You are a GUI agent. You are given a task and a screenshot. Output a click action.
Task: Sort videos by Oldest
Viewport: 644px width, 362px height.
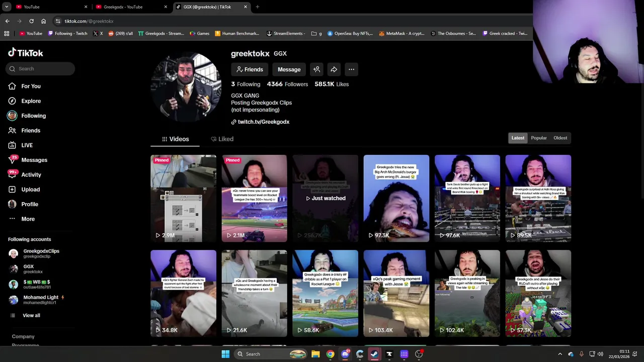tap(560, 138)
